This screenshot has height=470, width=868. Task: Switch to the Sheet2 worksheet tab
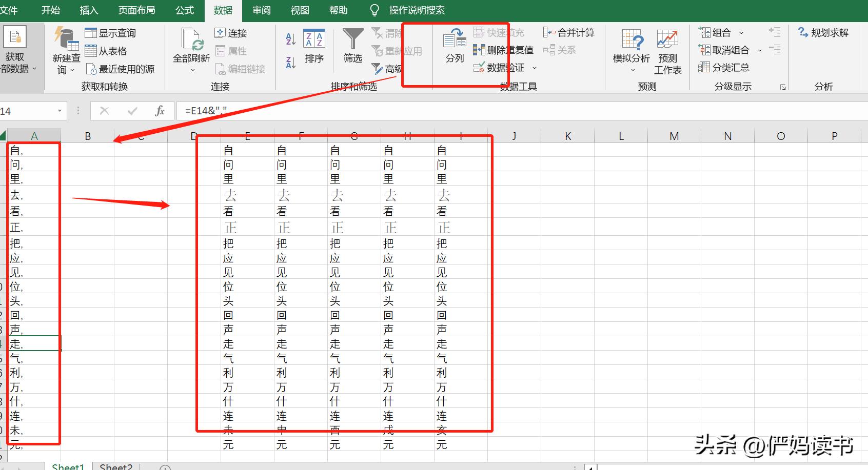pos(116,466)
